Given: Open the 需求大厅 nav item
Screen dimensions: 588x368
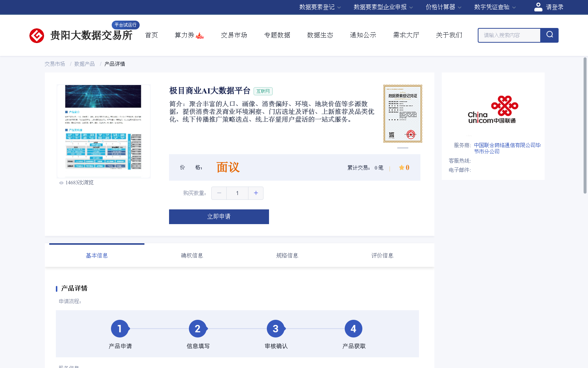Looking at the screenshot, I should click(406, 35).
